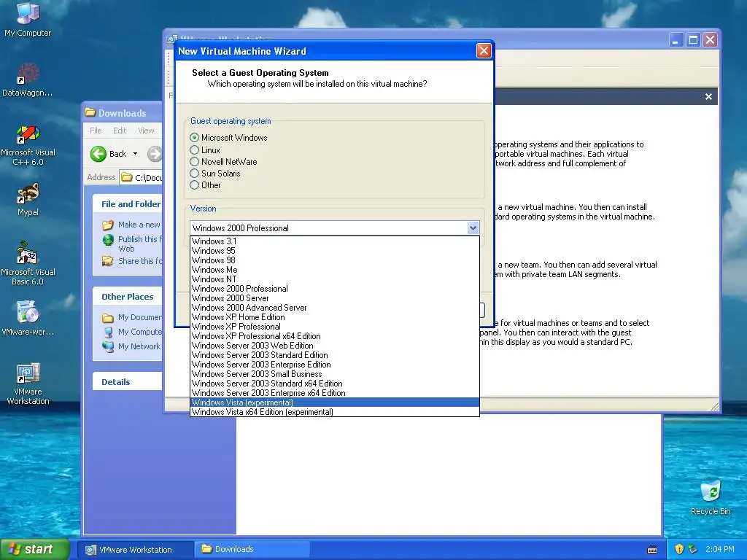
Task: Open Edit menu in Downloads window
Action: coord(120,131)
